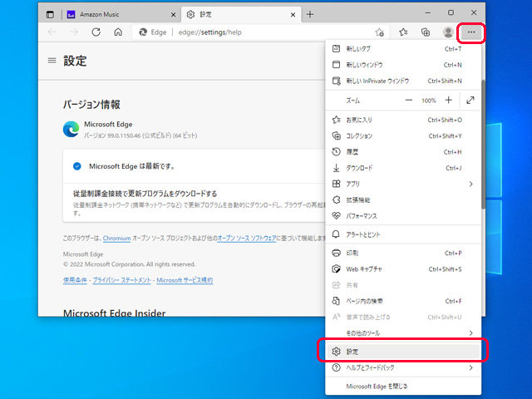
Task: Open アラートとヒント menu item
Action: point(403,234)
